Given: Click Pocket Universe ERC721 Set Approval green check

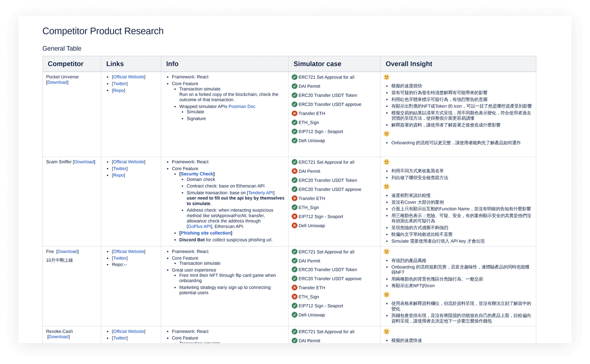Looking at the screenshot, I should [x=295, y=77].
